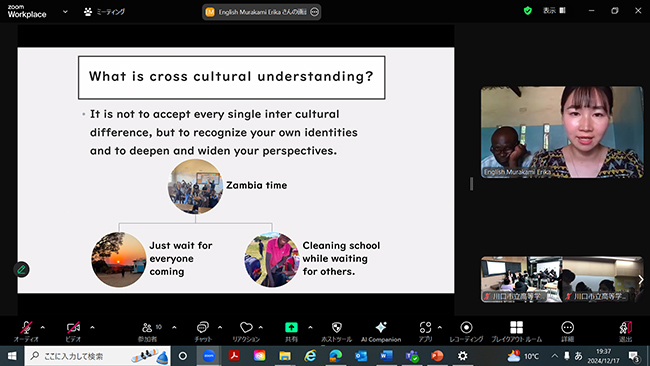Expand chat options arrow

pyautogui.click(x=220, y=327)
